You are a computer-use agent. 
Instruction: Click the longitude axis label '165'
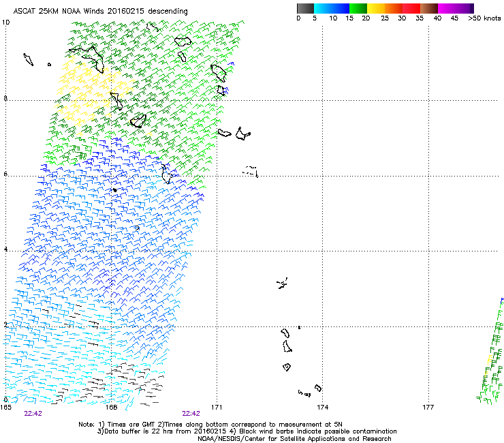coord(5,408)
